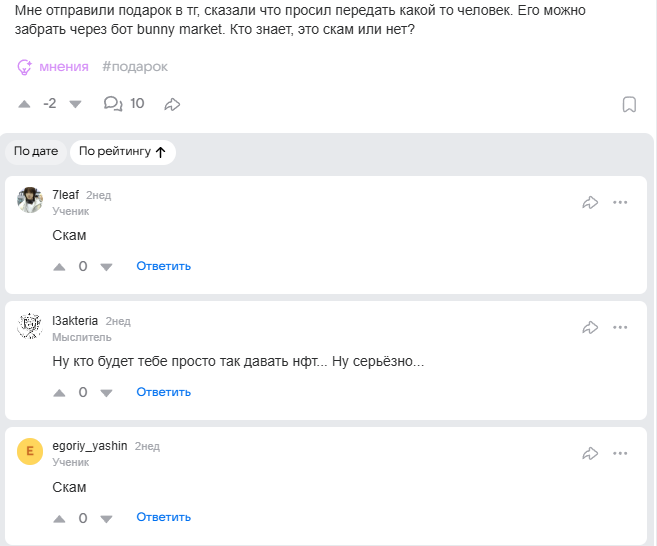Downvote 7leaf's answer
This screenshot has width=657, height=546.
tap(106, 267)
